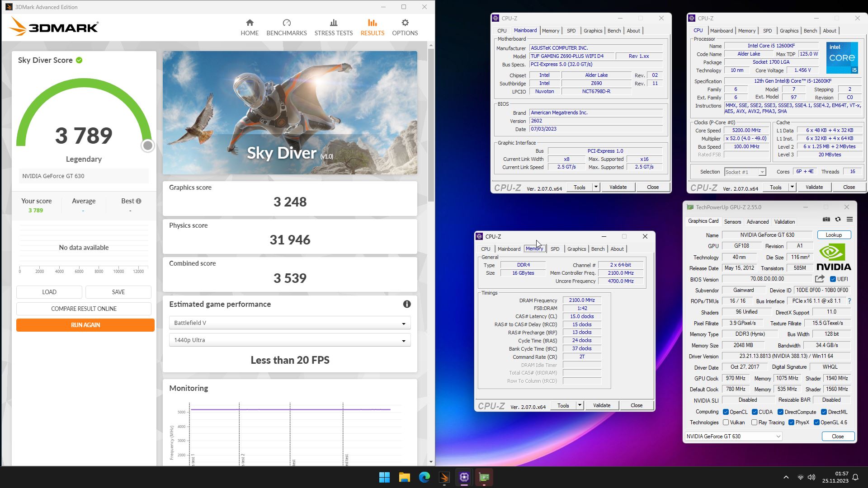This screenshot has height=488, width=868.
Task: Open the Advanced tab in GPU-Z
Action: click(x=757, y=222)
